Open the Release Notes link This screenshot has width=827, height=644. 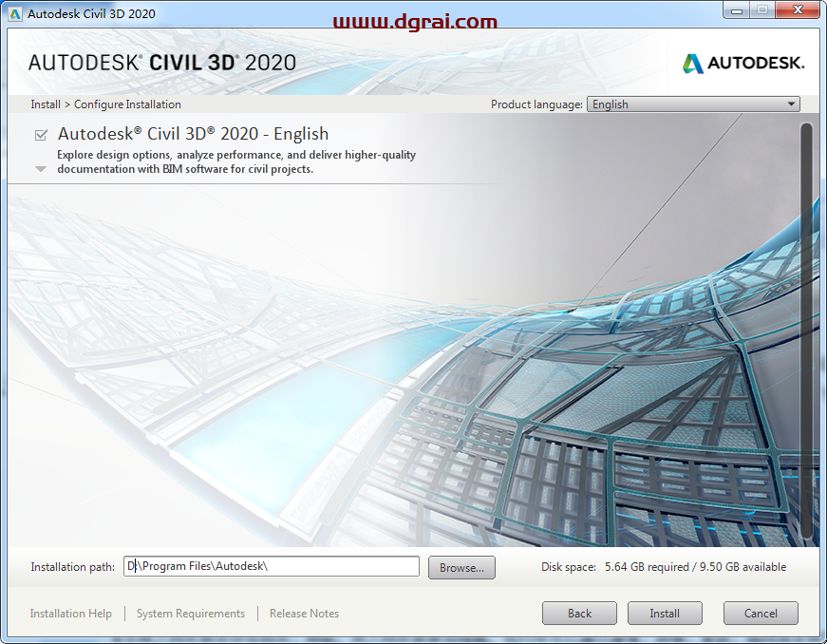pyautogui.click(x=305, y=614)
